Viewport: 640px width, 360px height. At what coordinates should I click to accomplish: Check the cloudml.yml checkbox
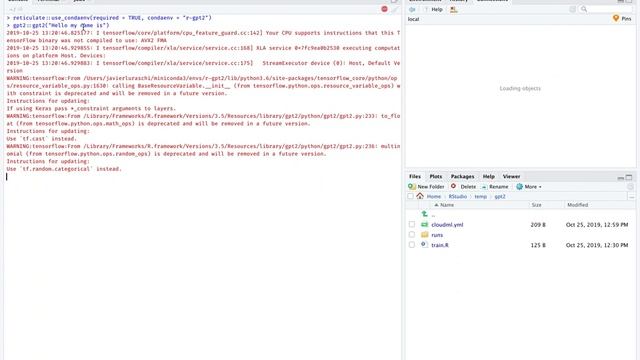coord(411,224)
